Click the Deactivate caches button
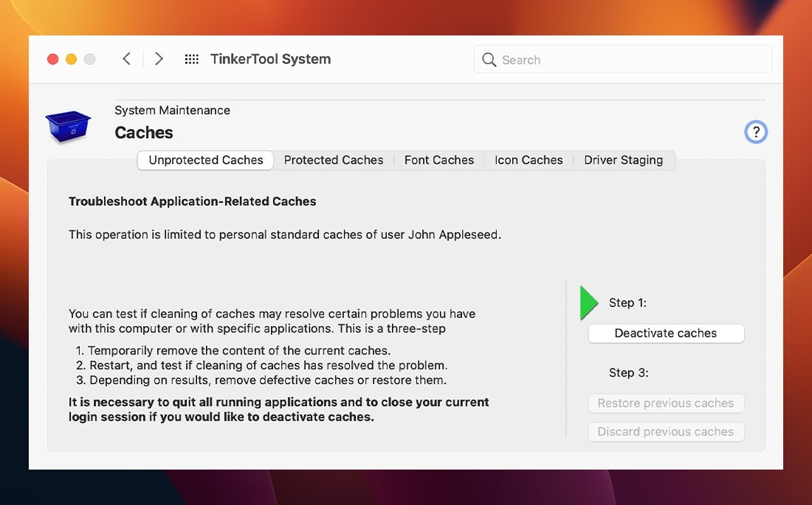 [666, 333]
